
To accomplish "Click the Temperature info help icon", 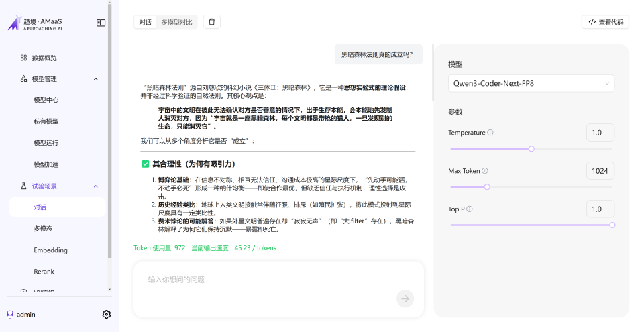I will pyautogui.click(x=490, y=133).
